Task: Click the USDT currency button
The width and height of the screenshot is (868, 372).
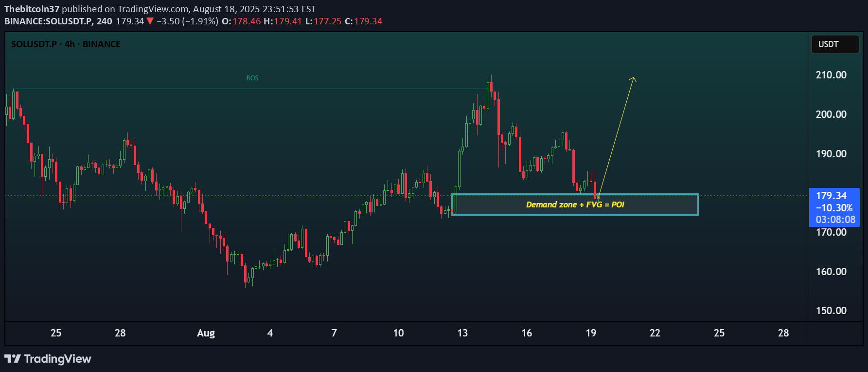Action: [835, 44]
